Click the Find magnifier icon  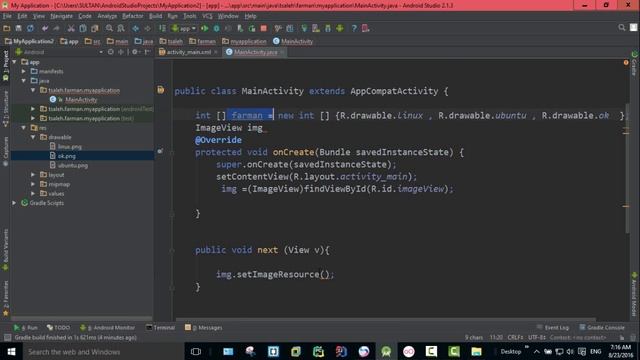pos(109,28)
